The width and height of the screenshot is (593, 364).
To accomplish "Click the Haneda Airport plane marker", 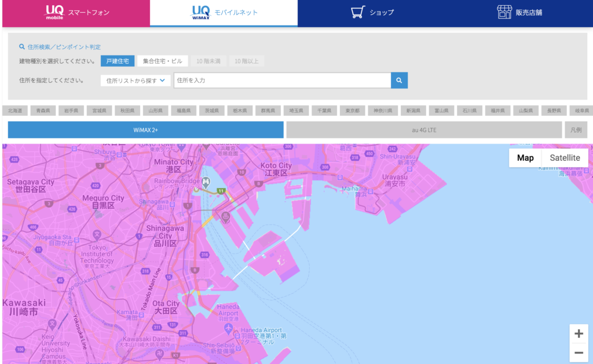I will pos(228,328).
